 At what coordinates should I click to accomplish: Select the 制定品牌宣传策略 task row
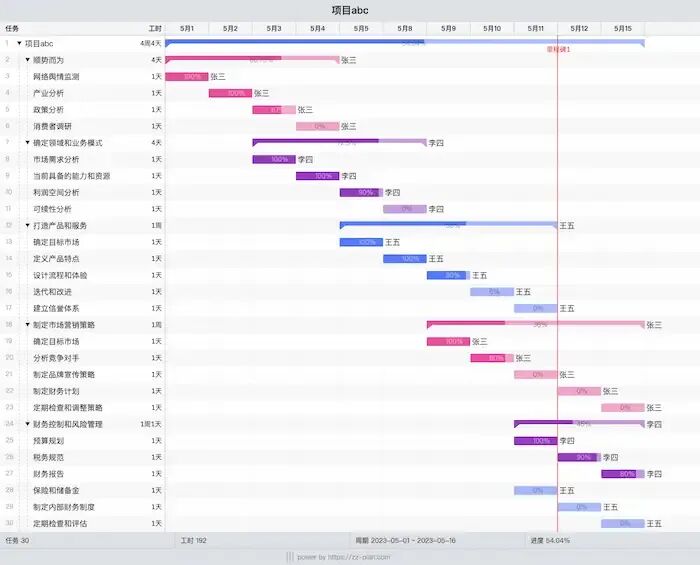tap(83, 374)
